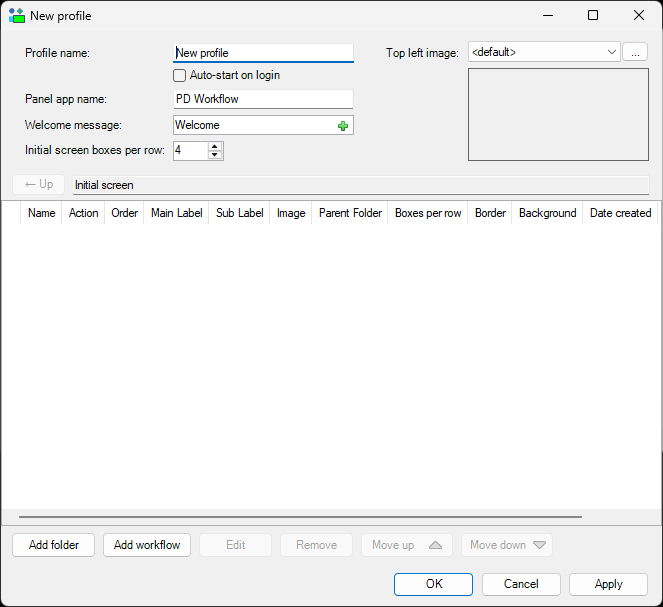This screenshot has height=607, width=663.
Task: Decrease initial screen boxes per row
Action: pos(215,155)
